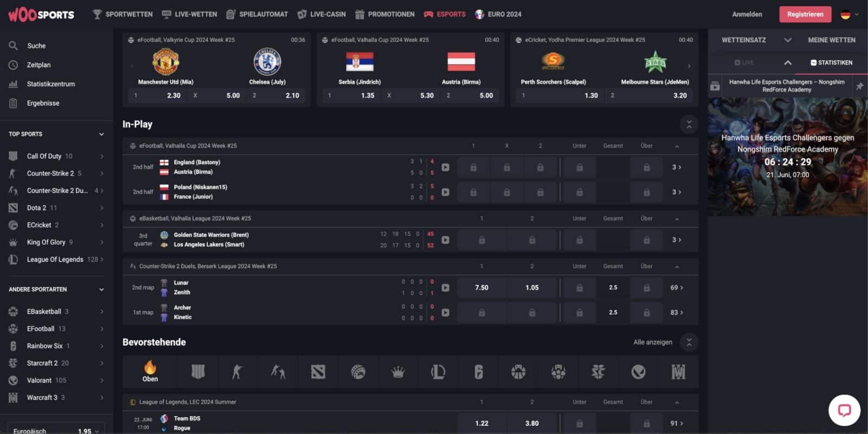Collapse eFootball Valhalla Cup in-play group
The width and height of the screenshot is (868, 434).
click(676, 146)
